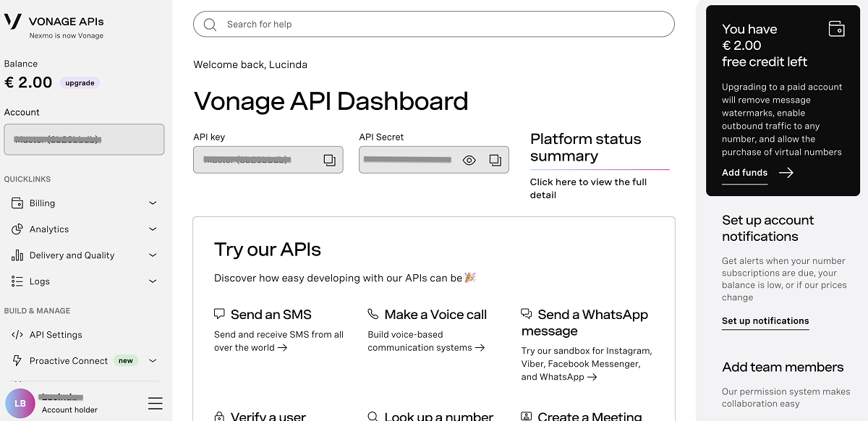Click the Add team members heading

[783, 367]
